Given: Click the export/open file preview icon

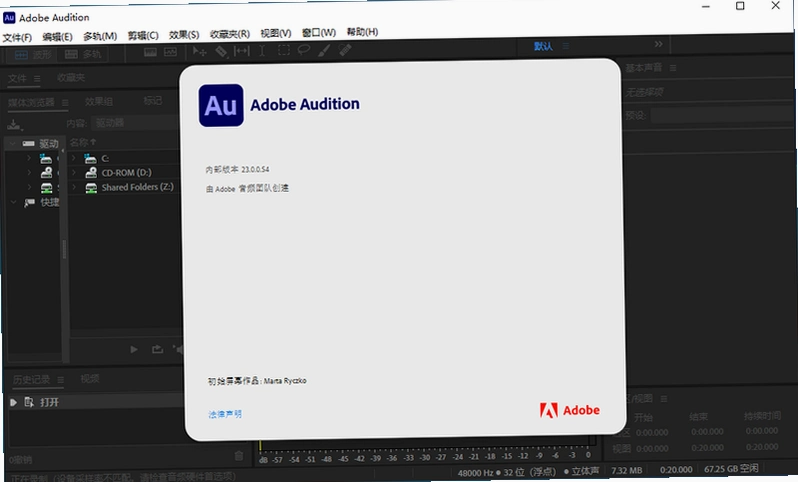Looking at the screenshot, I should (x=157, y=349).
